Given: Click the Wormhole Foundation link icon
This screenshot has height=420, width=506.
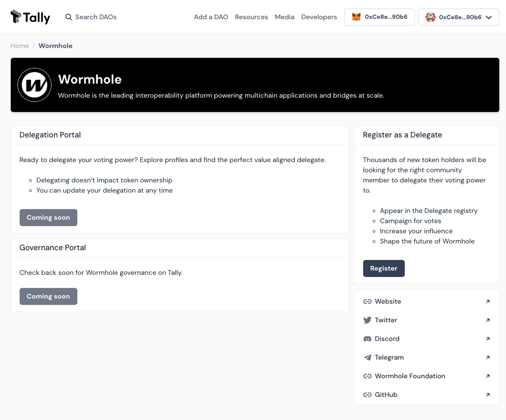Looking at the screenshot, I should 367,376.
